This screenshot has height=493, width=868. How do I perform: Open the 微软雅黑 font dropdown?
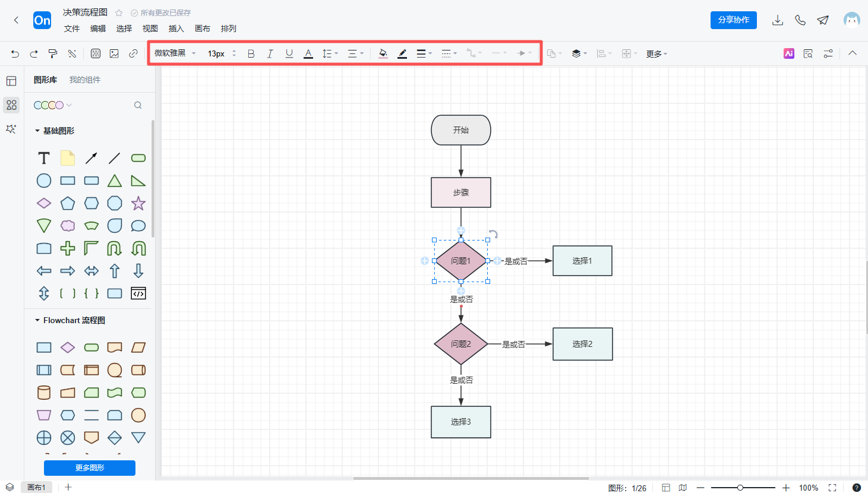(x=175, y=53)
